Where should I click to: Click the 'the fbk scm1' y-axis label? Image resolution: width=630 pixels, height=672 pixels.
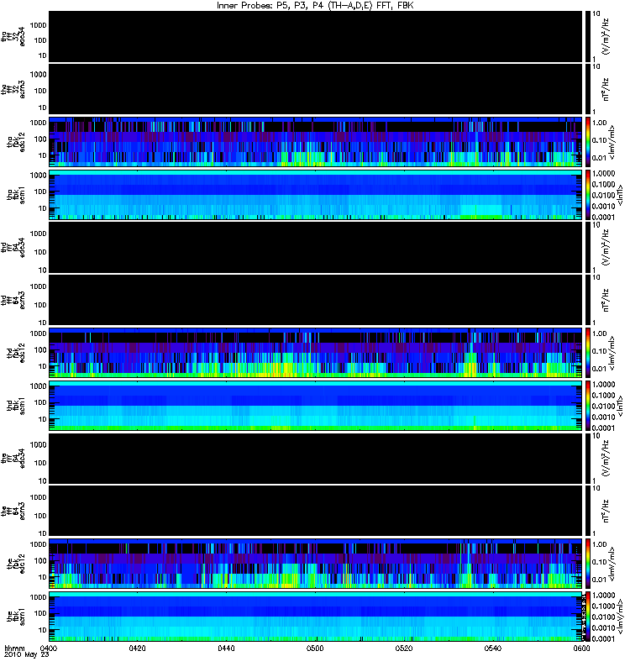pyautogui.click(x=16, y=617)
